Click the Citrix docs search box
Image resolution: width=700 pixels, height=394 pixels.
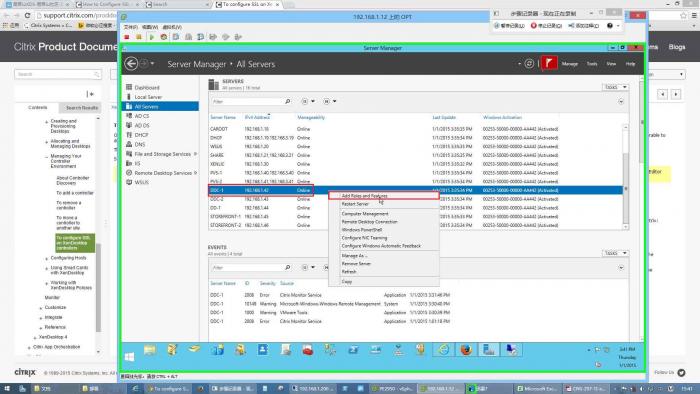click(x=58, y=74)
